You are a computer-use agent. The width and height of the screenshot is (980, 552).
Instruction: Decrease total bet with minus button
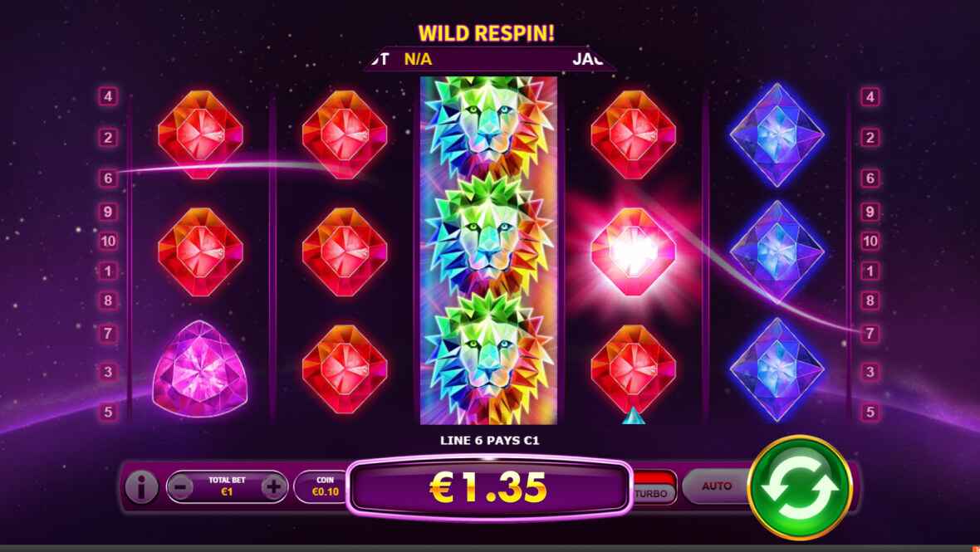point(180,487)
